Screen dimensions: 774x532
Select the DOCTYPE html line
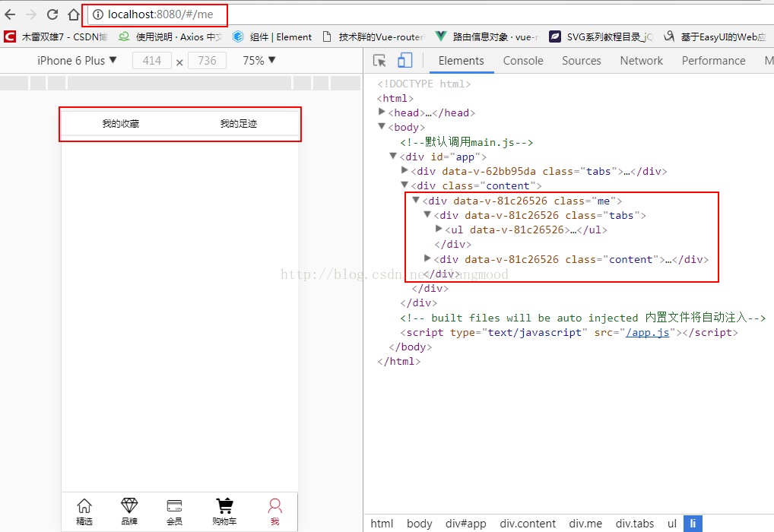pyautogui.click(x=424, y=84)
